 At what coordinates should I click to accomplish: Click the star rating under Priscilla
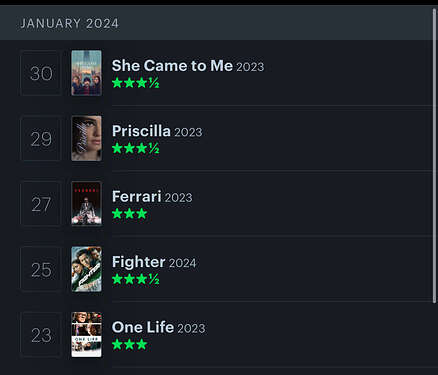click(135, 148)
